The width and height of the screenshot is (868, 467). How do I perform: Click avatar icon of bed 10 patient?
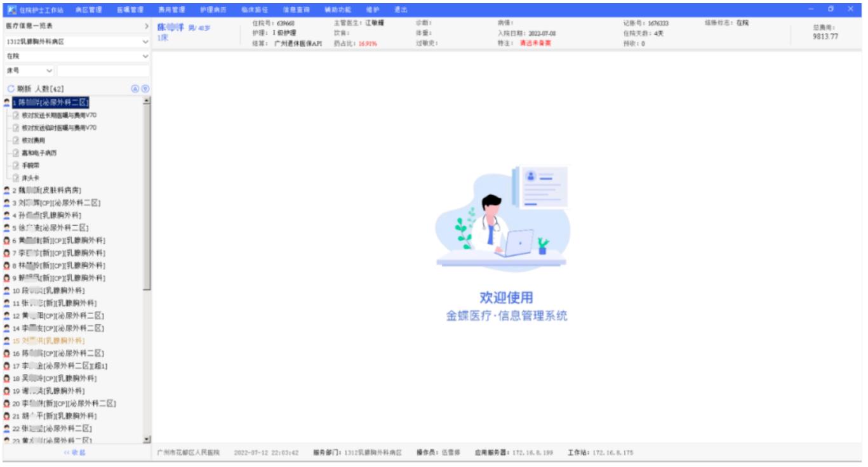pos(6,291)
